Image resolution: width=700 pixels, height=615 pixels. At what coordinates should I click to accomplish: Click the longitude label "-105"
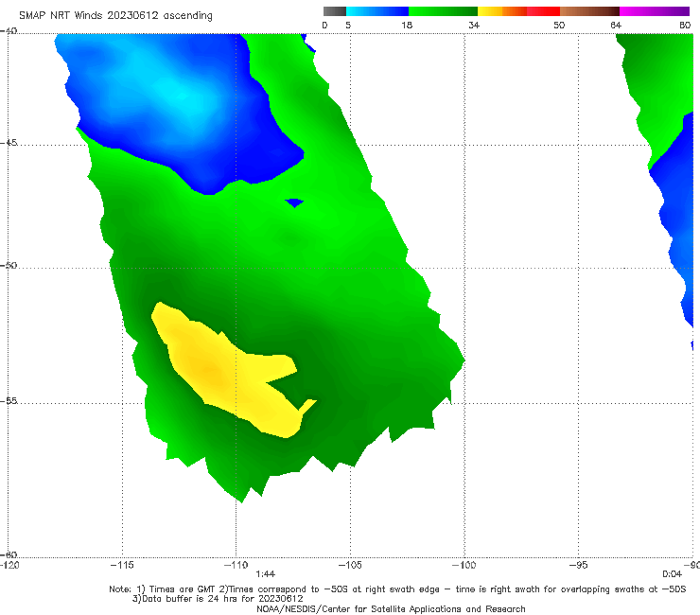(x=350, y=565)
